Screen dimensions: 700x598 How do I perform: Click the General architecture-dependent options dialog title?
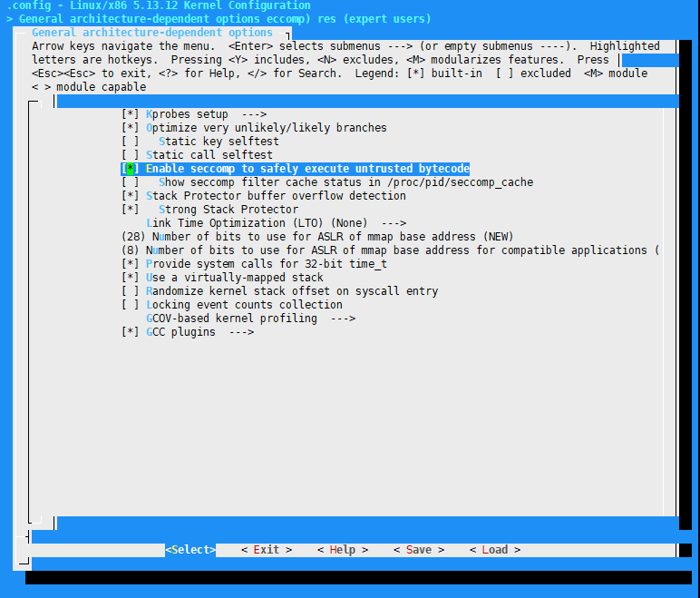pos(151,33)
